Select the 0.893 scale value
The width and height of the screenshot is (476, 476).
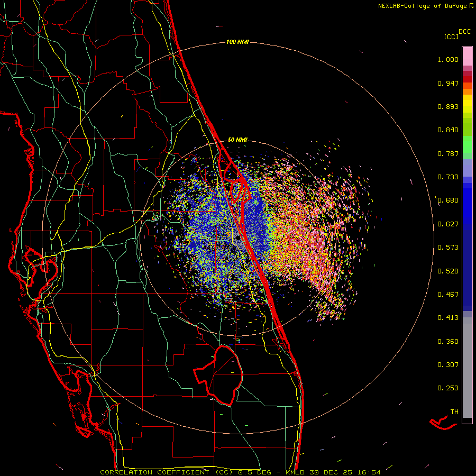click(448, 106)
